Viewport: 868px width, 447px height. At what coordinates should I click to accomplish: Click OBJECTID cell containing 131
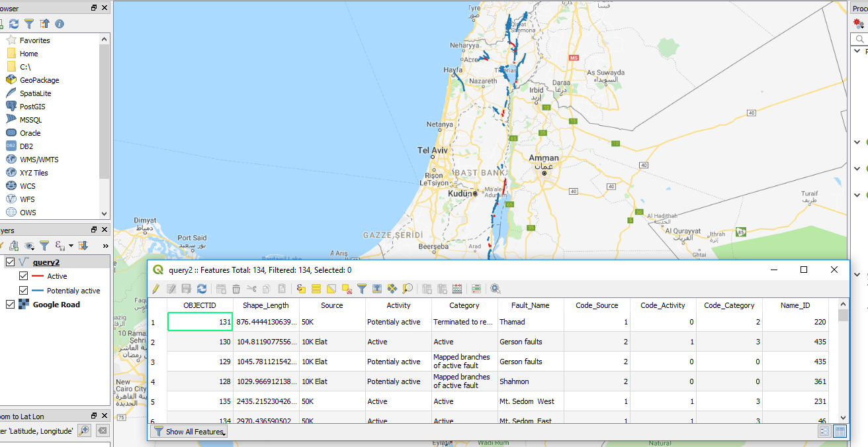click(200, 322)
